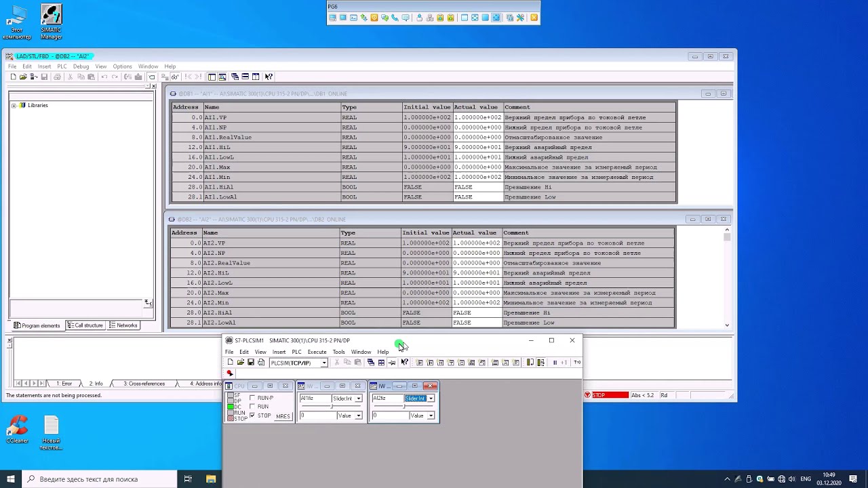The width and height of the screenshot is (868, 488).
Task: Open File Explorer from the taskbar
Action: click(211, 479)
